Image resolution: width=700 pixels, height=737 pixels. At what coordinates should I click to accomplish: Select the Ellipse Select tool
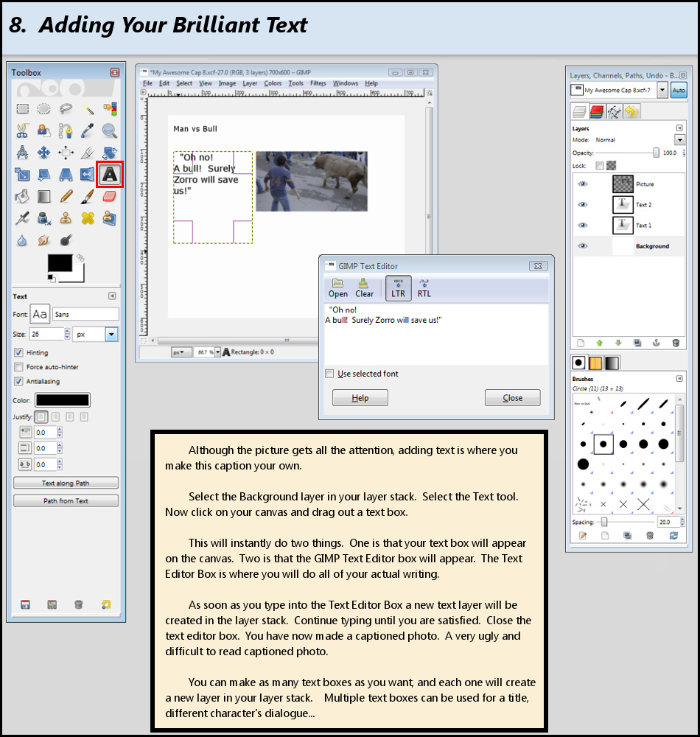tap(43, 109)
